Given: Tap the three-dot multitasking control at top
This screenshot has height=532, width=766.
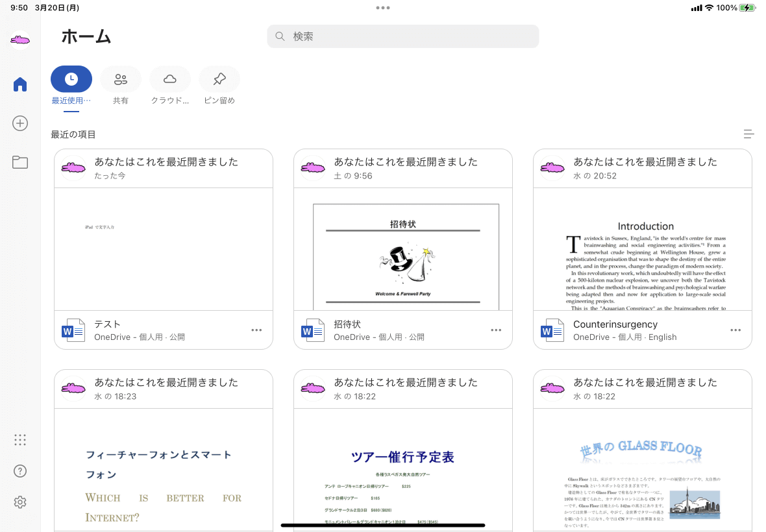Looking at the screenshot, I should pyautogui.click(x=383, y=8).
